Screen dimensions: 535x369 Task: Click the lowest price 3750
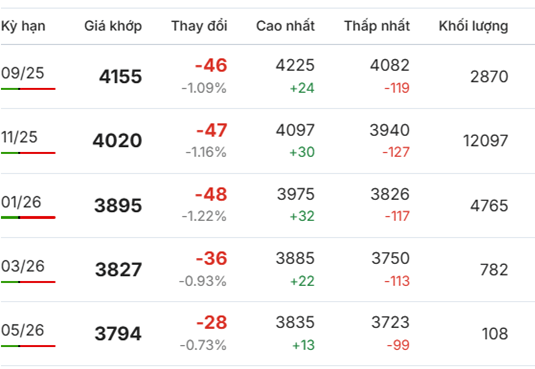(390, 258)
